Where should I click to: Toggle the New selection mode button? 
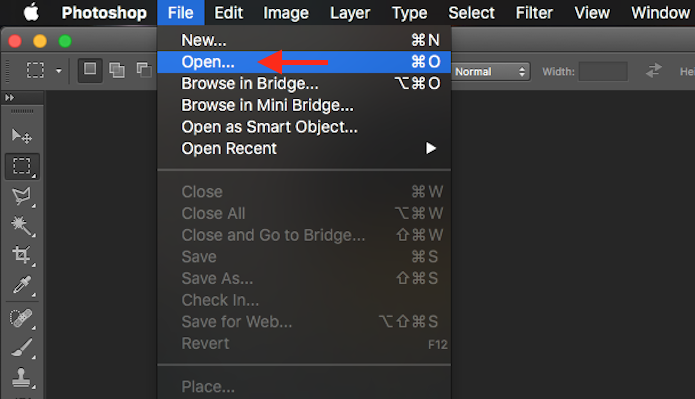click(x=90, y=70)
